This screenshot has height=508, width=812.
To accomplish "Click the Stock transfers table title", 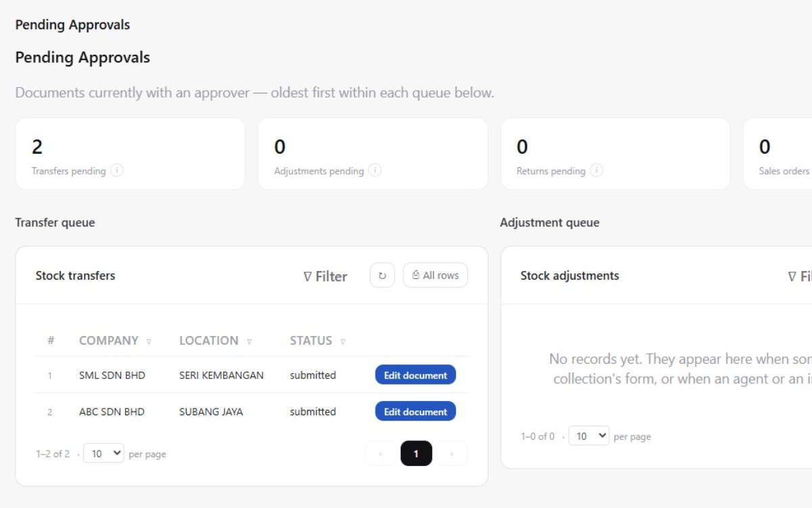I will (x=75, y=276).
